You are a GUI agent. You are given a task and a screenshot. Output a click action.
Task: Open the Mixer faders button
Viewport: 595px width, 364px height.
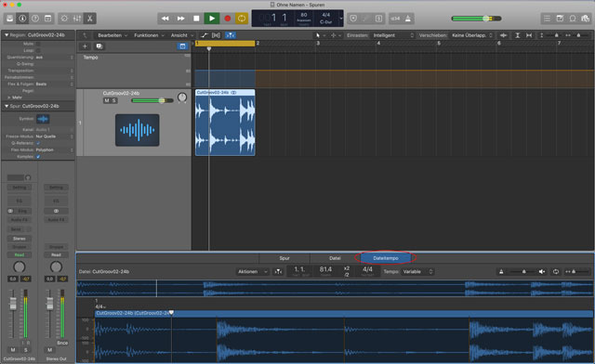coord(77,19)
